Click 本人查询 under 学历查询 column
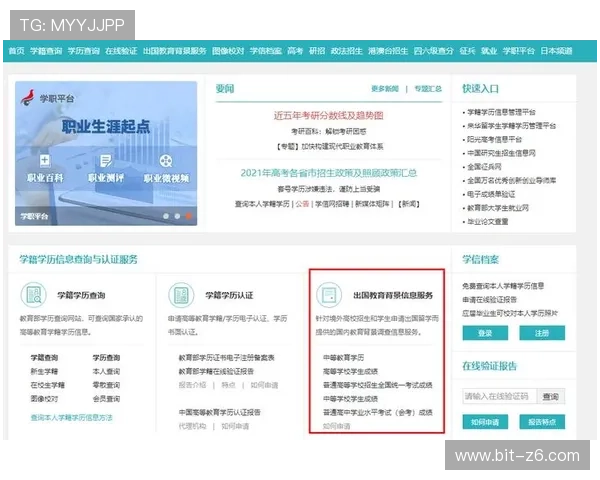This screenshot has height=480, width=600. point(106,371)
